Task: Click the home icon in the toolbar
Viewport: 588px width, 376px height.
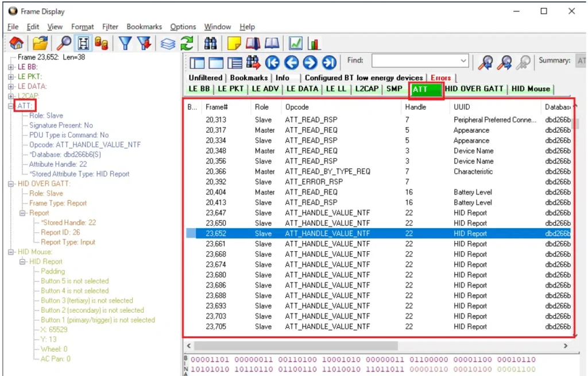Action: [17, 43]
